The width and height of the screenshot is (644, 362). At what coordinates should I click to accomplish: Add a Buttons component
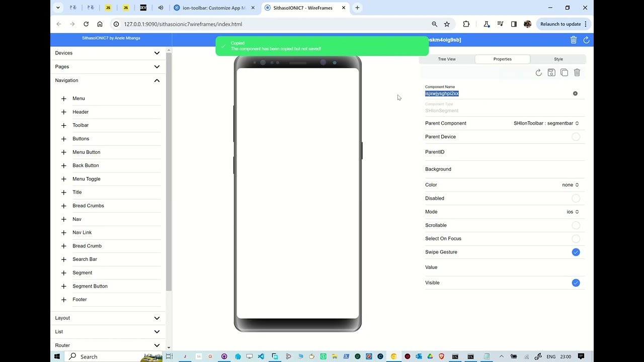click(64, 139)
